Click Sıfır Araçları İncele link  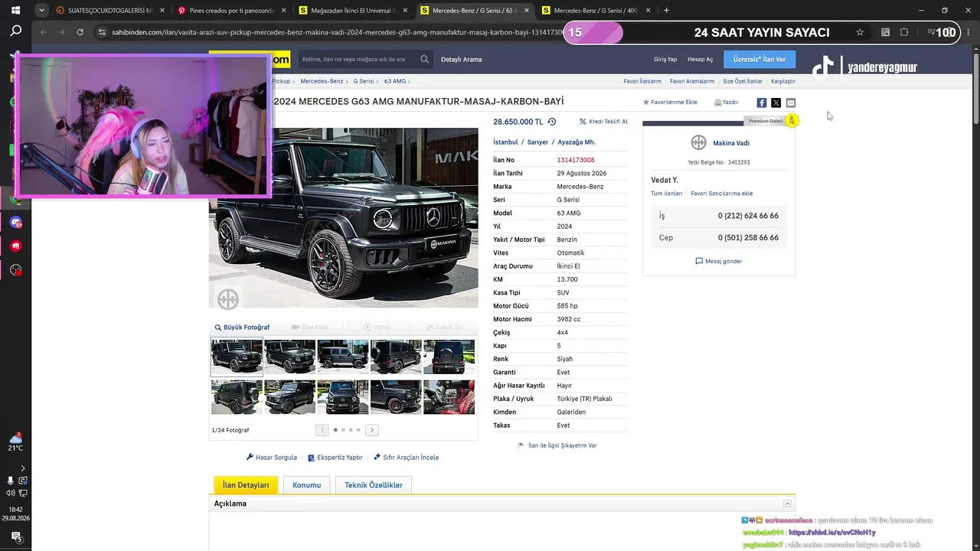click(406, 458)
